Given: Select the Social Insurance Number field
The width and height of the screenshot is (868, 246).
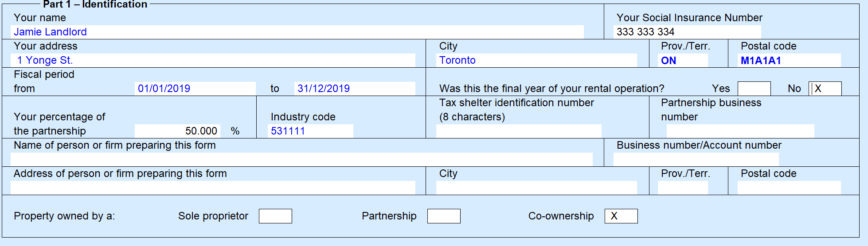Looking at the screenshot, I should pyautogui.click(x=687, y=32).
